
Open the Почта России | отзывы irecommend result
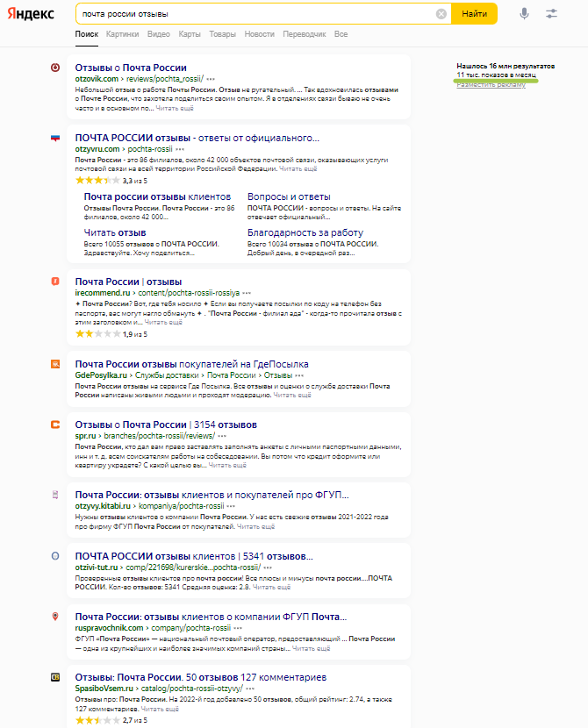(128, 282)
